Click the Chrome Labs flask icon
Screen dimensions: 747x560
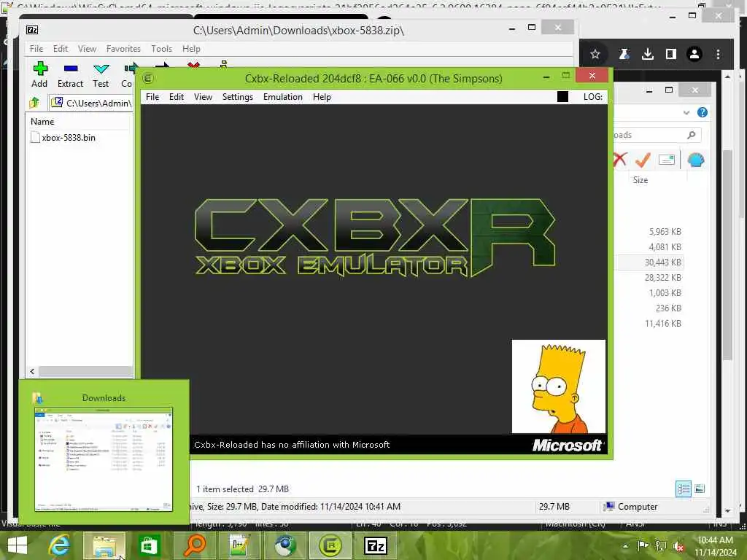pos(624,54)
